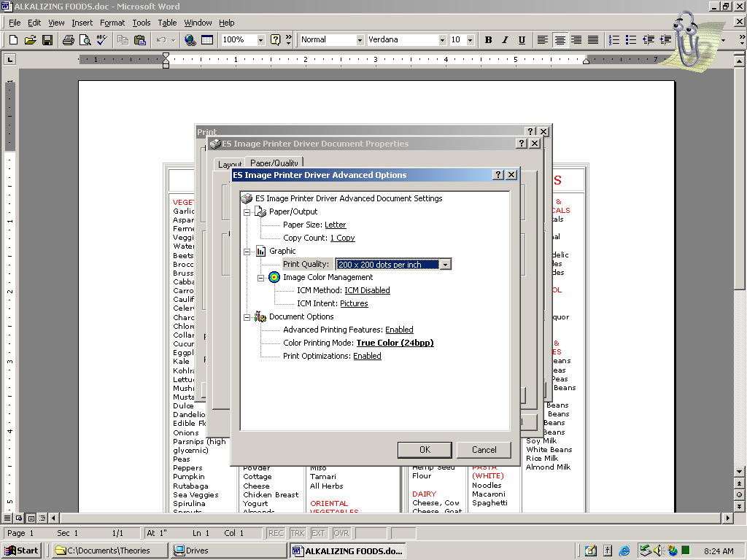Click the Print Preview icon

(x=85, y=40)
